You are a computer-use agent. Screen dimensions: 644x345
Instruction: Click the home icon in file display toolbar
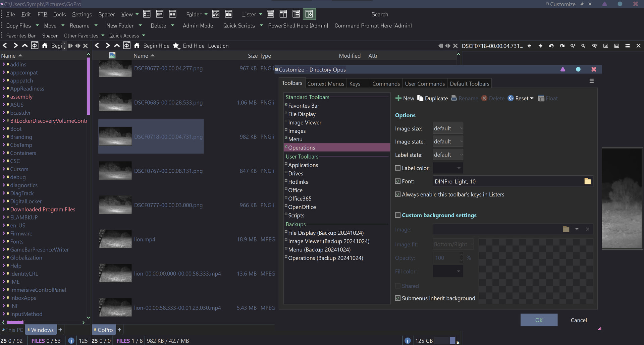[137, 46]
